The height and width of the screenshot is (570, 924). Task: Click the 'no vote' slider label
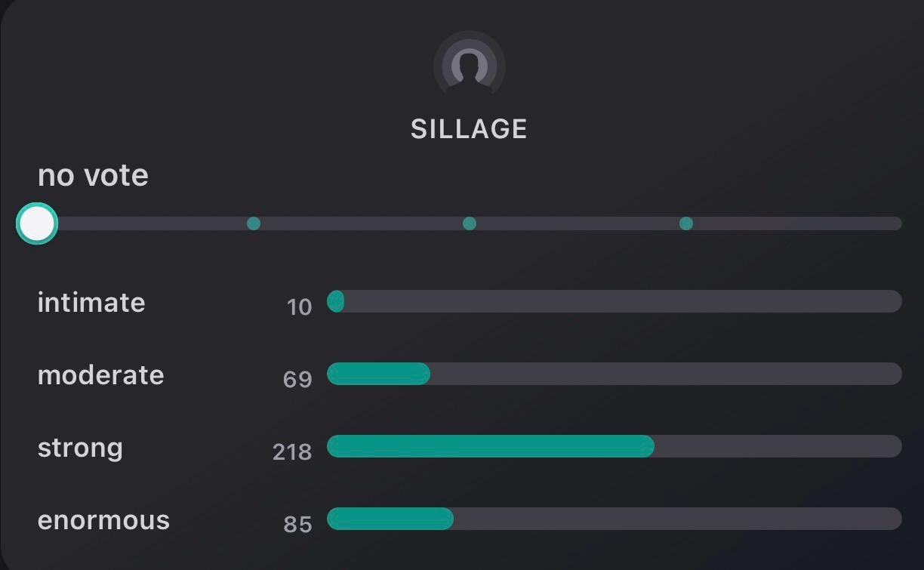pos(93,175)
